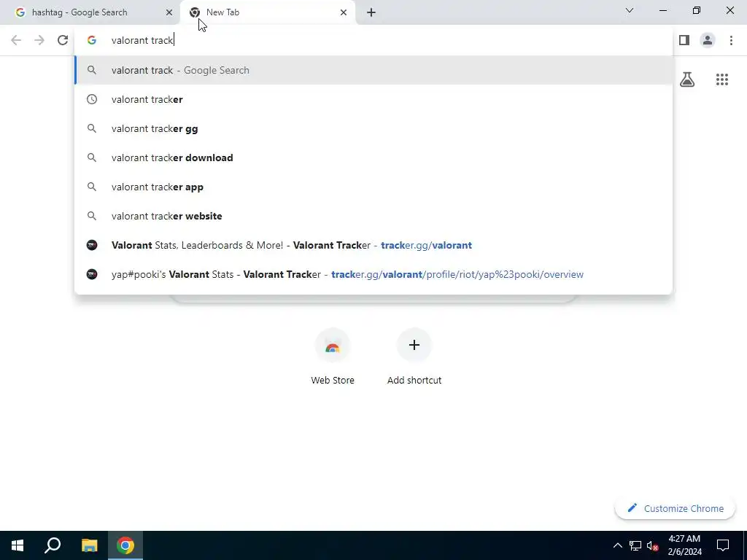This screenshot has width=747, height=560.
Task: Open the Search Labs flask icon
Action: pyautogui.click(x=687, y=79)
